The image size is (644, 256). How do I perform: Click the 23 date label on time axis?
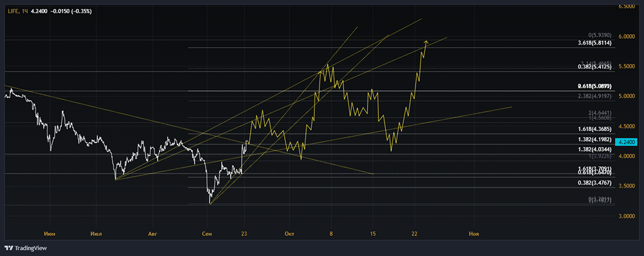[x=244, y=234]
